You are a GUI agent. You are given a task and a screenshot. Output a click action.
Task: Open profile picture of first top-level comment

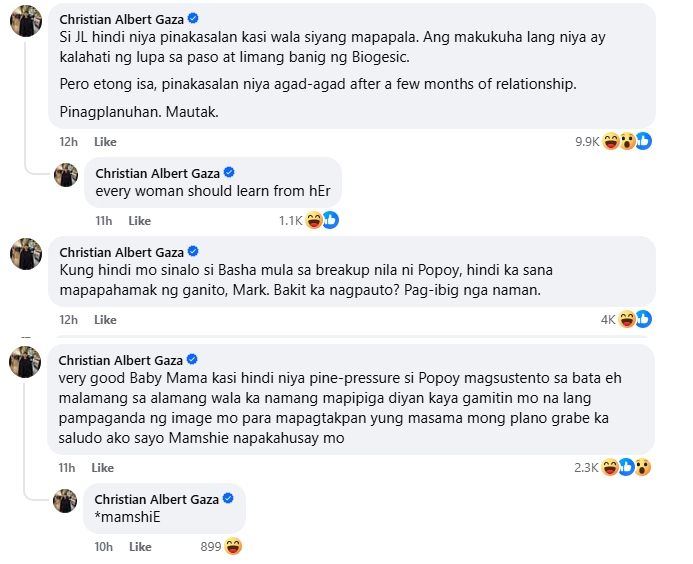pos(26,20)
